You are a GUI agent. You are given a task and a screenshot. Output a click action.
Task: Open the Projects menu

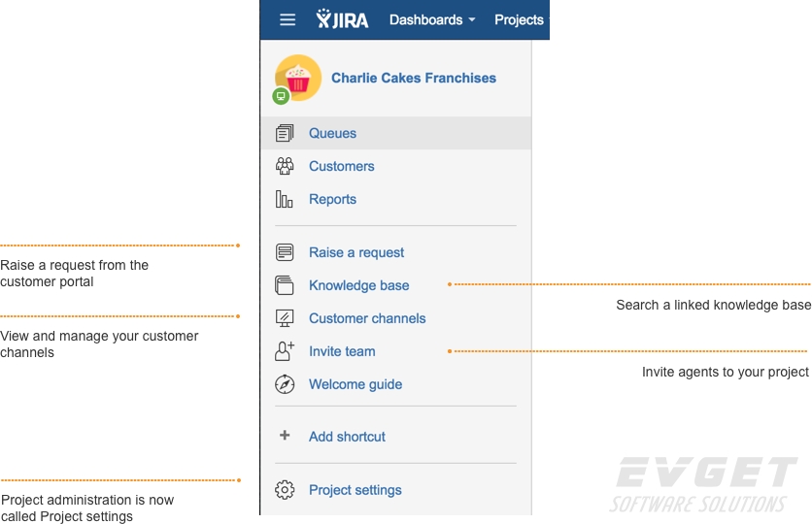[520, 19]
